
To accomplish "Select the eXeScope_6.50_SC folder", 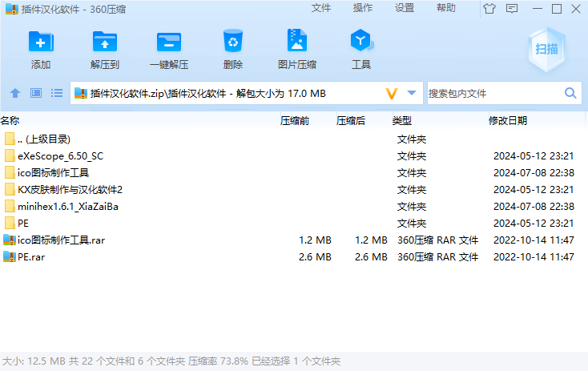I will (x=292, y=156).
